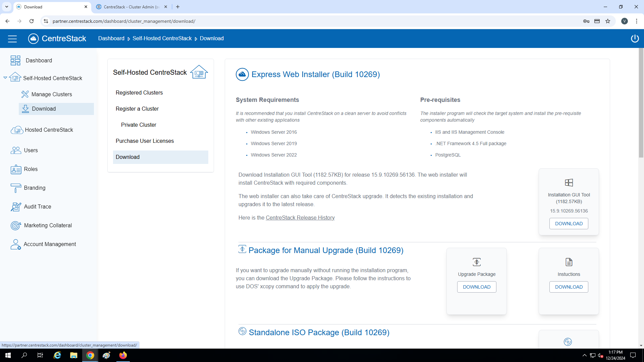
Task: Open Firefox from the taskbar
Action: pyautogui.click(x=123, y=355)
